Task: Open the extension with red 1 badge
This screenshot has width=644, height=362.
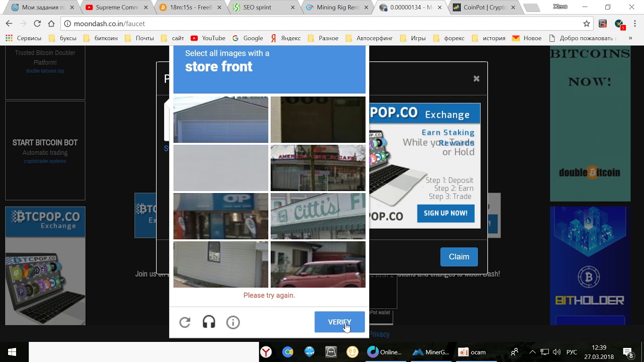Action: click(620, 24)
